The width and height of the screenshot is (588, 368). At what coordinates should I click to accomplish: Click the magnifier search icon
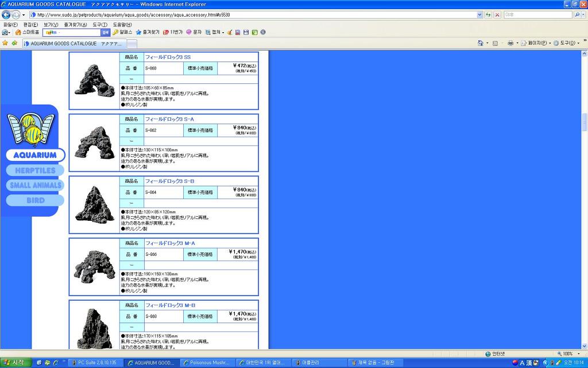(577, 14)
